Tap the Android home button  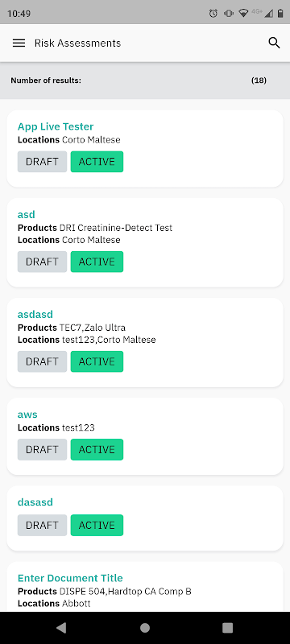tap(145, 627)
